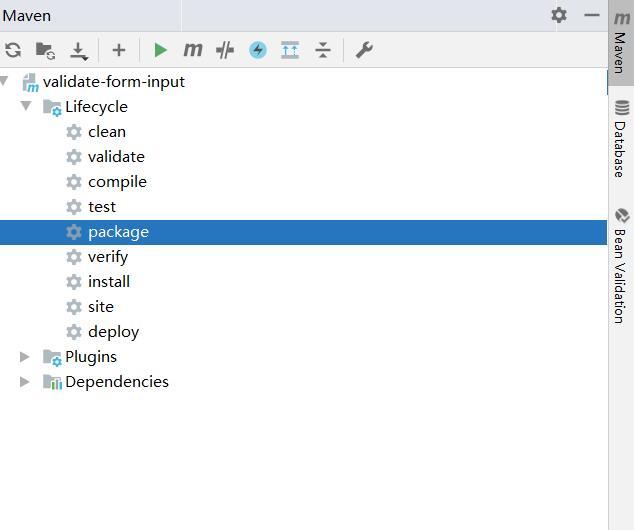634x530 pixels.
Task: Click the Maven project file icon
Action: [31, 82]
